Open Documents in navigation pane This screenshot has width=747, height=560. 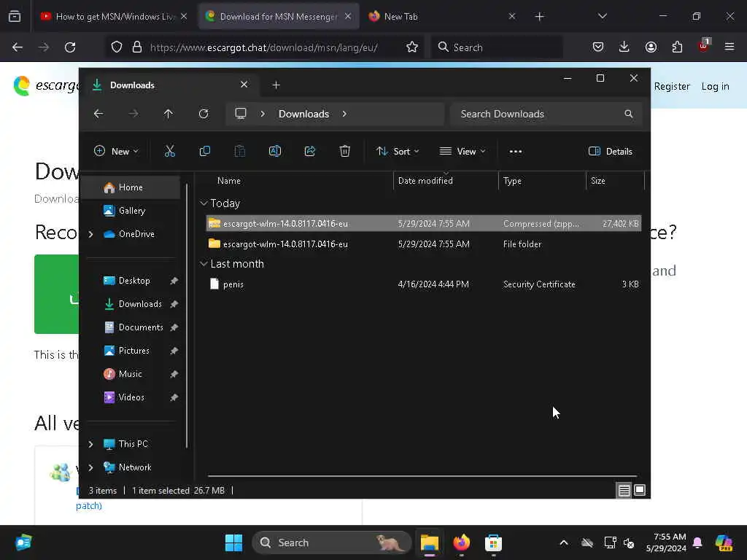point(141,327)
